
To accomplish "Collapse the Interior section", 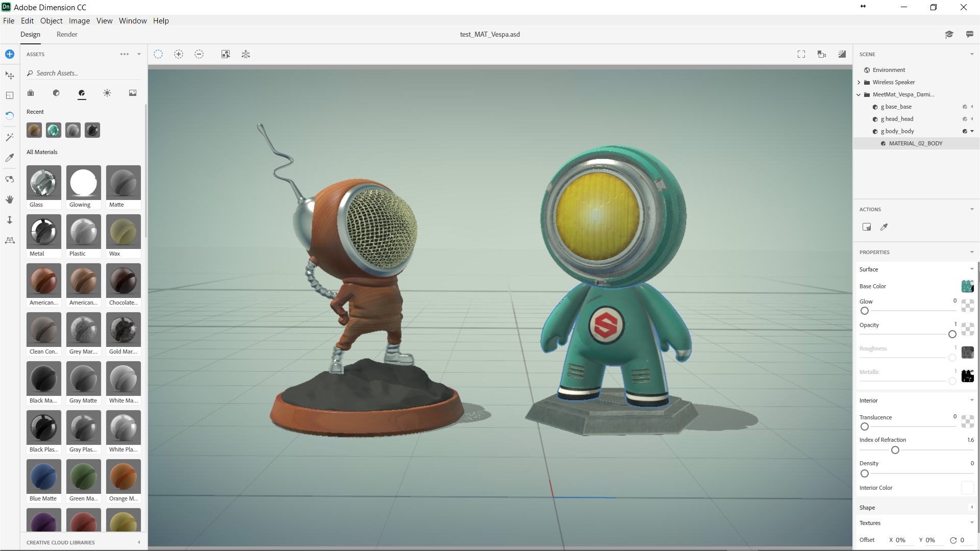I will tap(972, 400).
